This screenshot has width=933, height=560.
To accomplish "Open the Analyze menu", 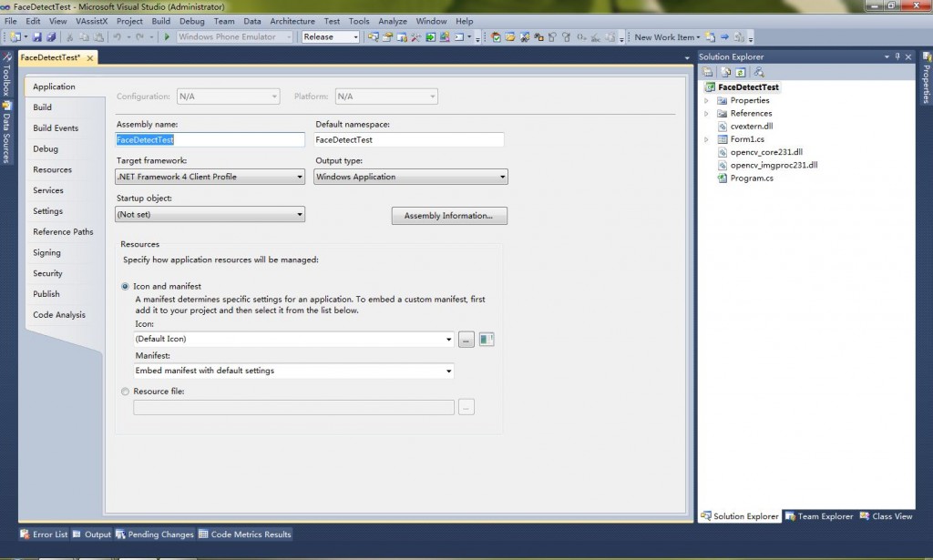I will tap(393, 21).
